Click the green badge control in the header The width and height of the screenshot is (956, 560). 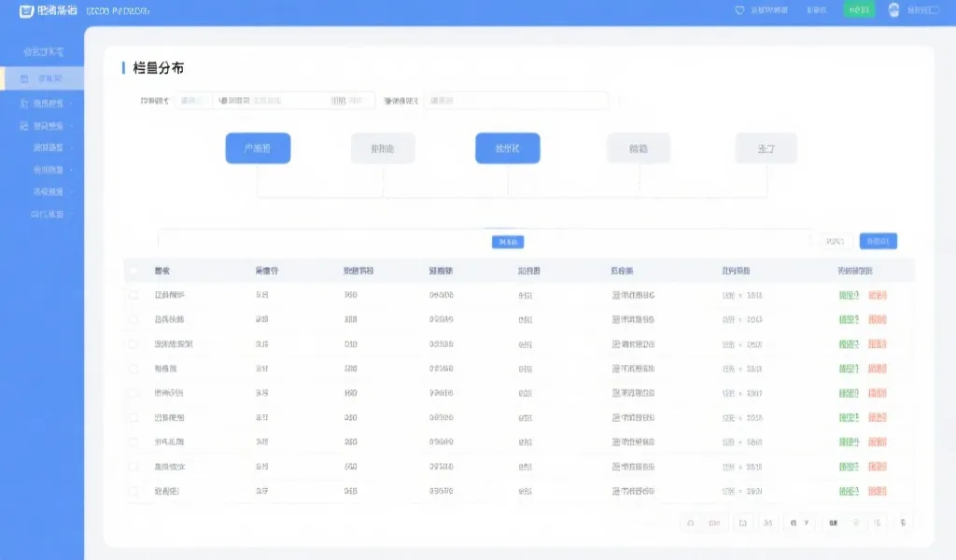click(x=859, y=10)
